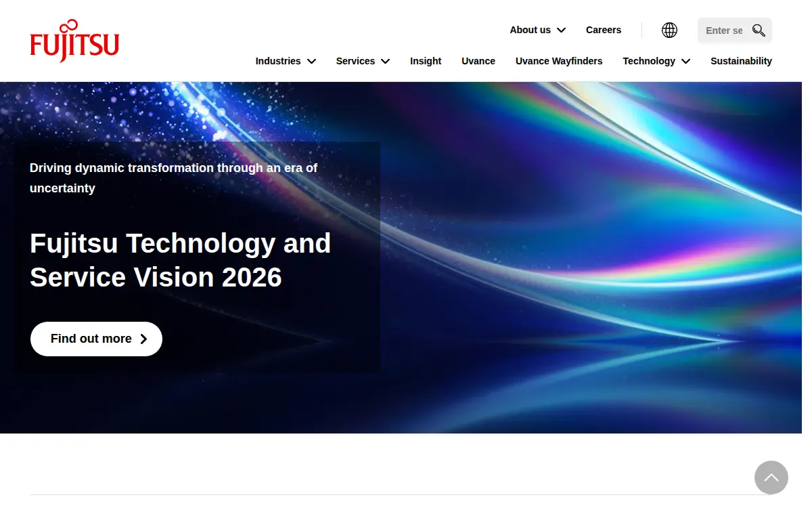Screen dimensions: 812x508
Task: Click the Find out more button
Action: point(96,339)
